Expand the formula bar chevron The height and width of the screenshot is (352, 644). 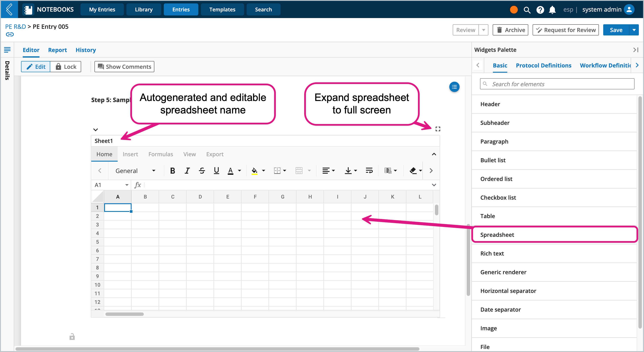434,185
